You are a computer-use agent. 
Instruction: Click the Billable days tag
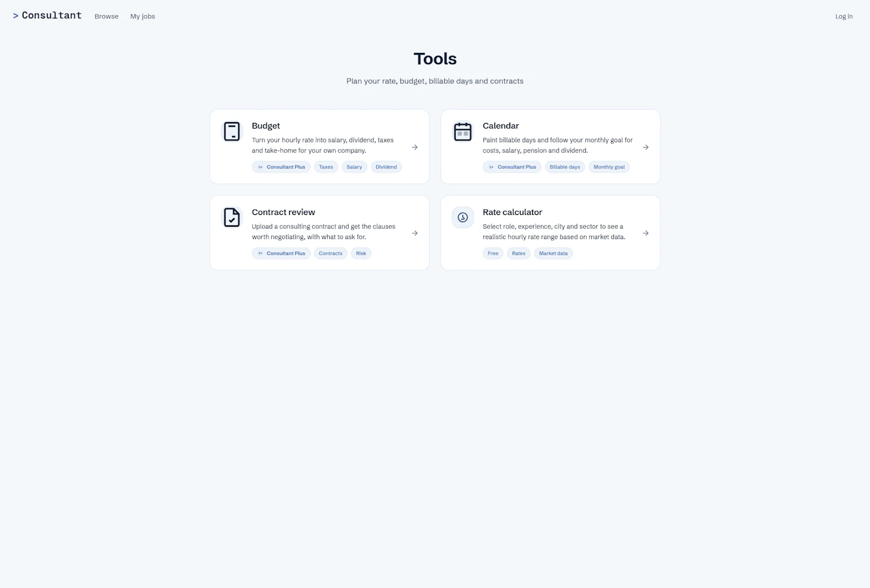(x=565, y=167)
